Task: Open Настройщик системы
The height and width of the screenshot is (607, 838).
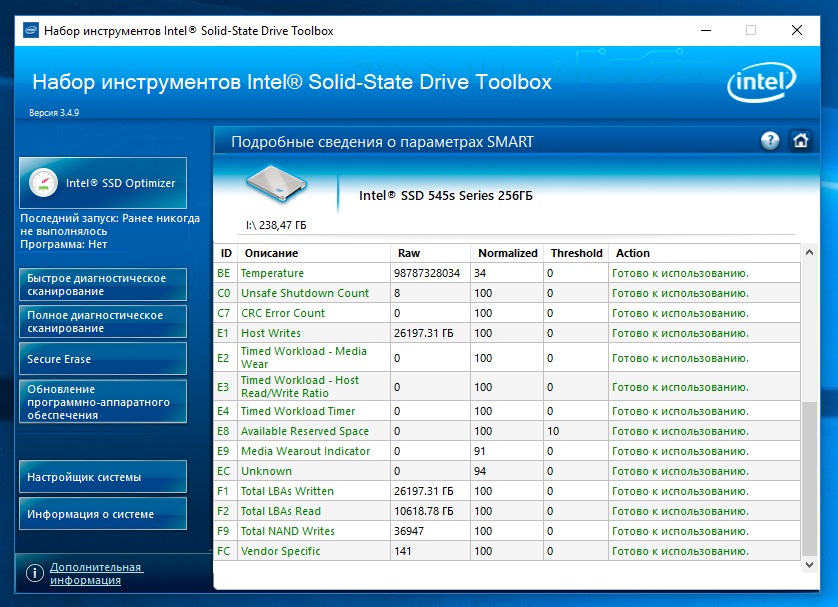Action: point(102,477)
